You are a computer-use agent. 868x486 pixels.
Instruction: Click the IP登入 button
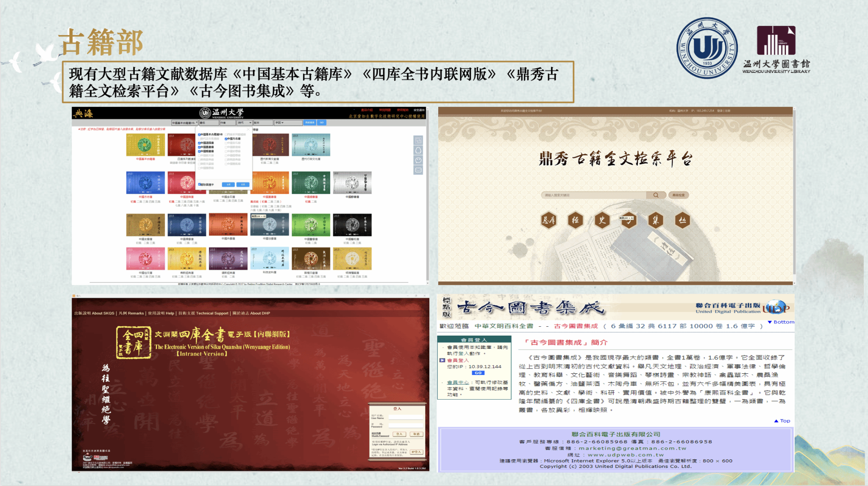(x=416, y=452)
